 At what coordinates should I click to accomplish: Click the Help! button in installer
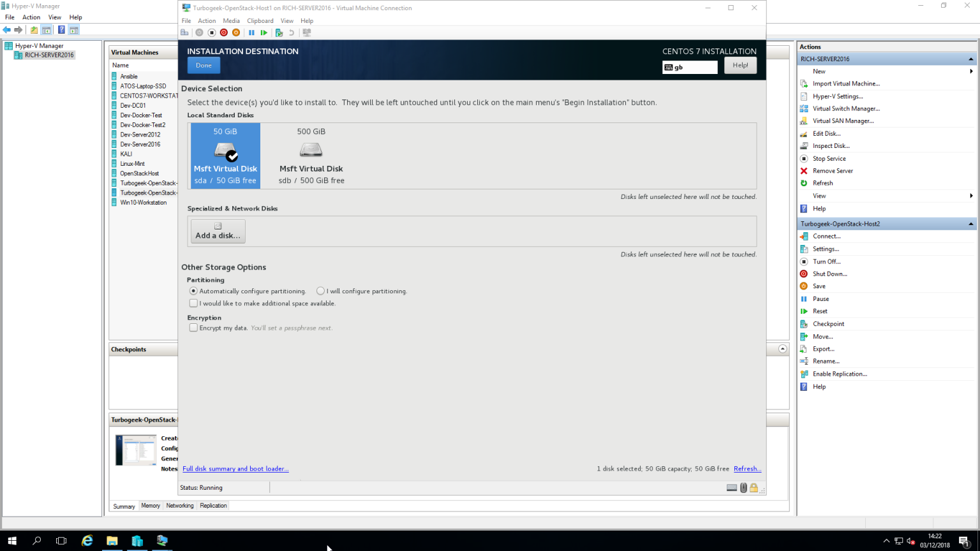(x=740, y=65)
